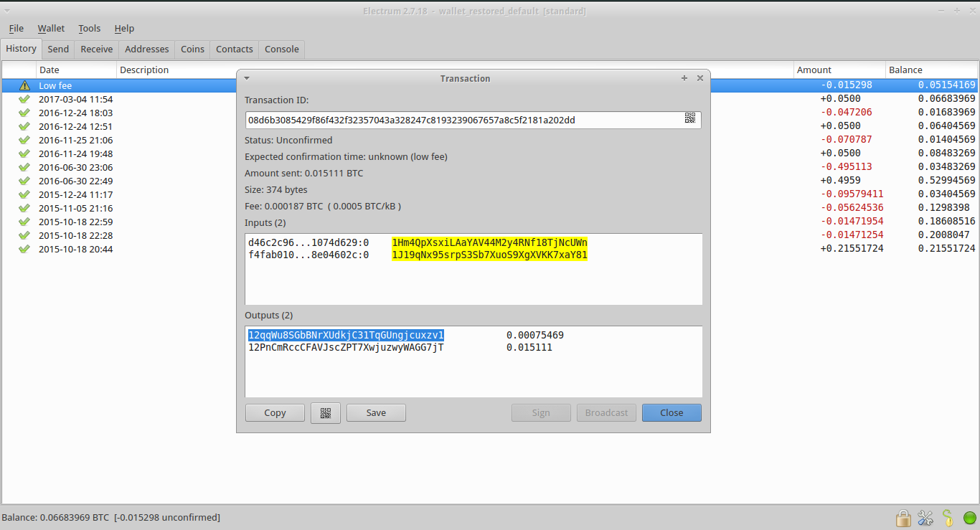Image resolution: width=980 pixels, height=530 pixels.
Task: Click the Low fee warning icon
Action: 24,85
